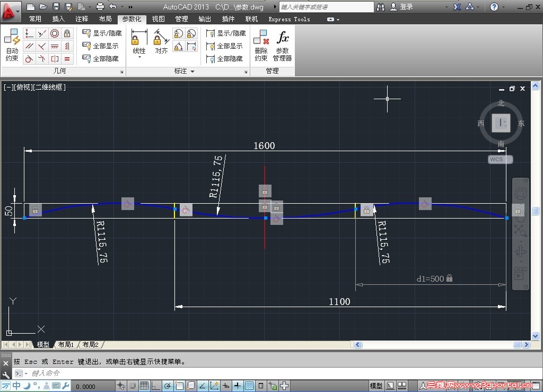
Task: Open the Express Tools ribbon tab
Action: [289, 19]
